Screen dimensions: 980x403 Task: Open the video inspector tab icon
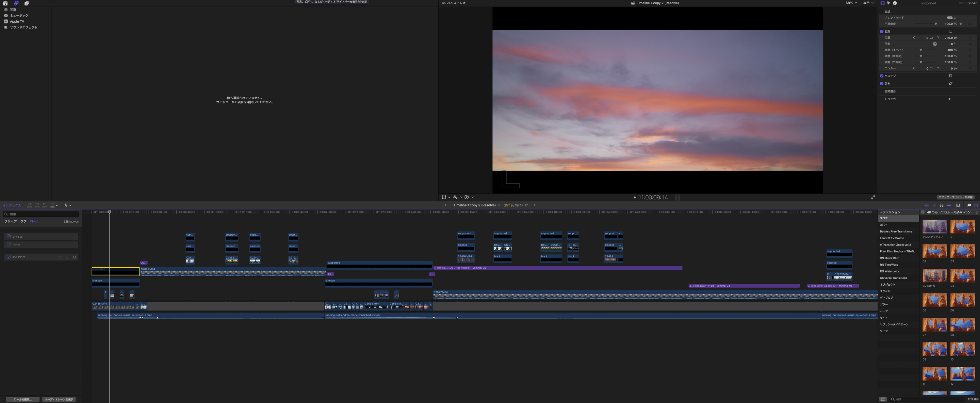point(883,3)
